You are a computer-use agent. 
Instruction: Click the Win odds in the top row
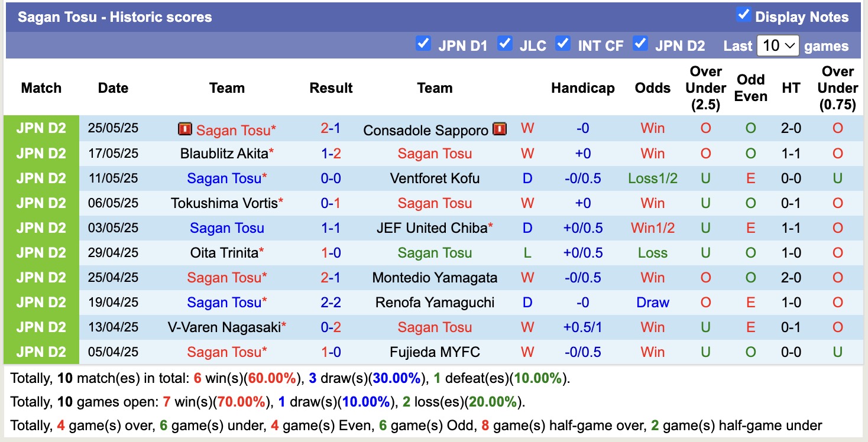pyautogui.click(x=652, y=129)
